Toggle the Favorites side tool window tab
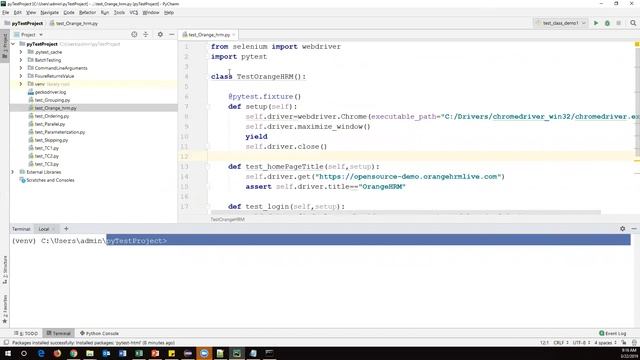Screen dimensions: 640x360 click(x=5, y=309)
